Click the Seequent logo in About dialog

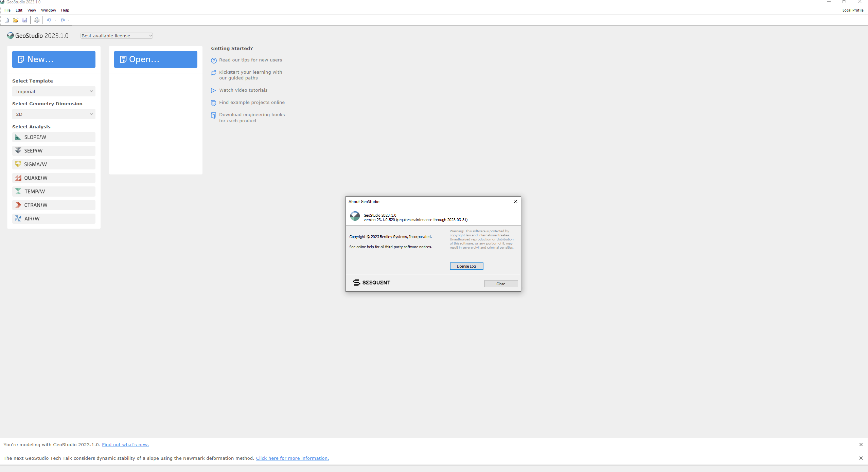pos(372,283)
